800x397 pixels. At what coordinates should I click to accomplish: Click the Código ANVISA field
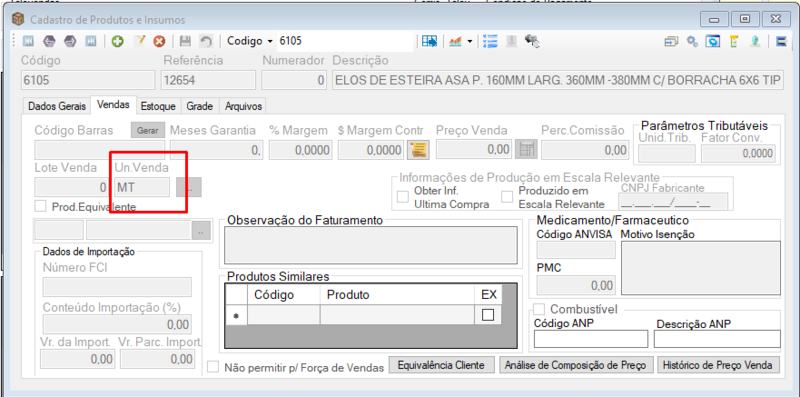pos(576,250)
